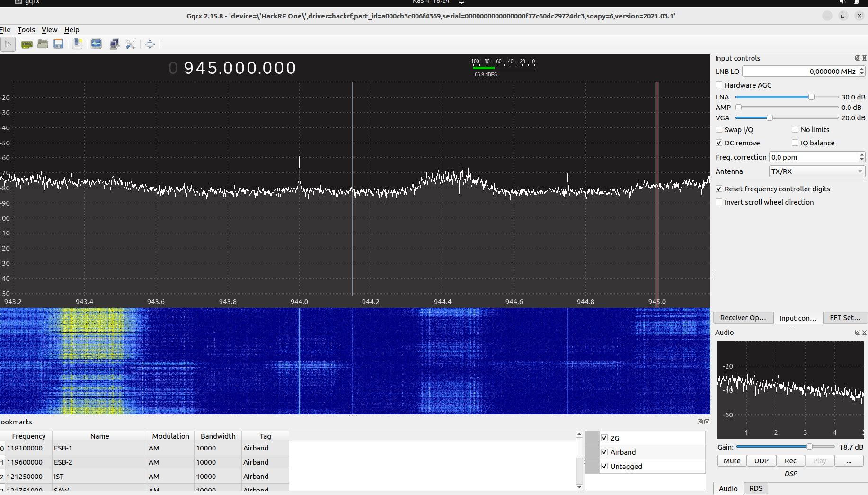Open the View menu
868x495 pixels.
(x=49, y=29)
